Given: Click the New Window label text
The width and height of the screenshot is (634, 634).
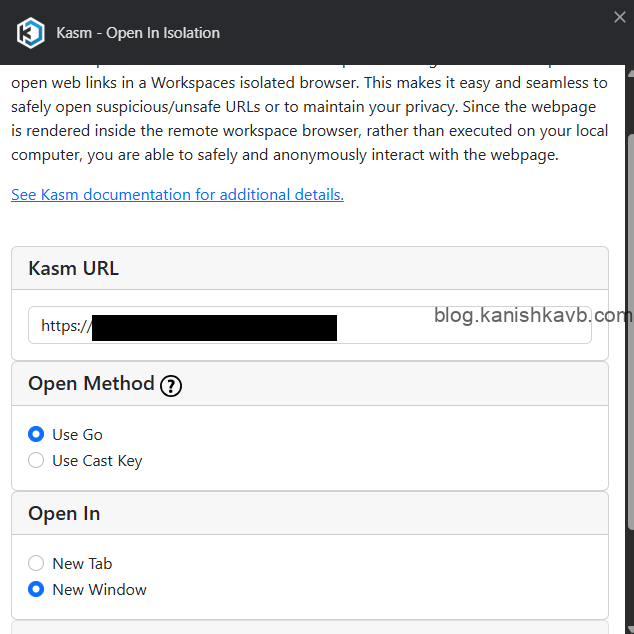Looking at the screenshot, I should click(x=99, y=590).
